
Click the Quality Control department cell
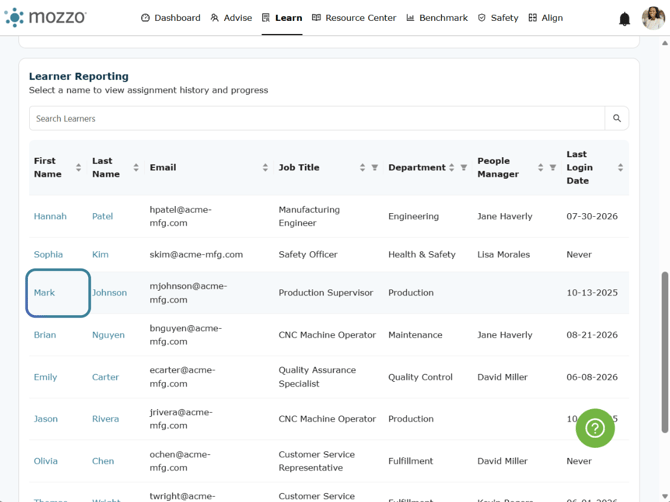click(420, 377)
